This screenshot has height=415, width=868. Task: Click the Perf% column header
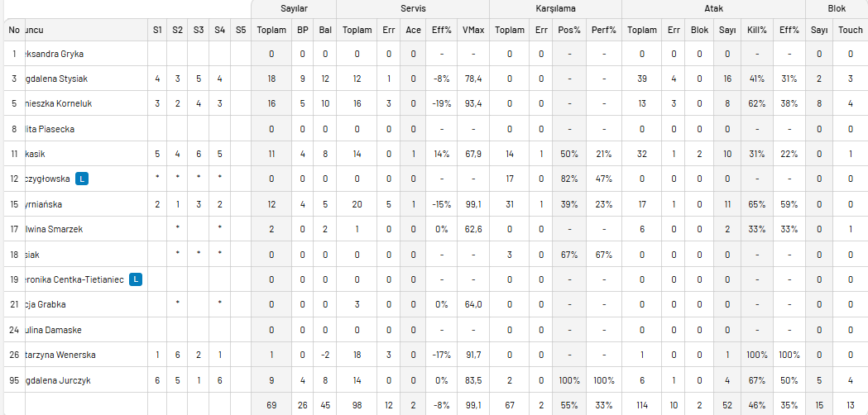click(x=604, y=31)
